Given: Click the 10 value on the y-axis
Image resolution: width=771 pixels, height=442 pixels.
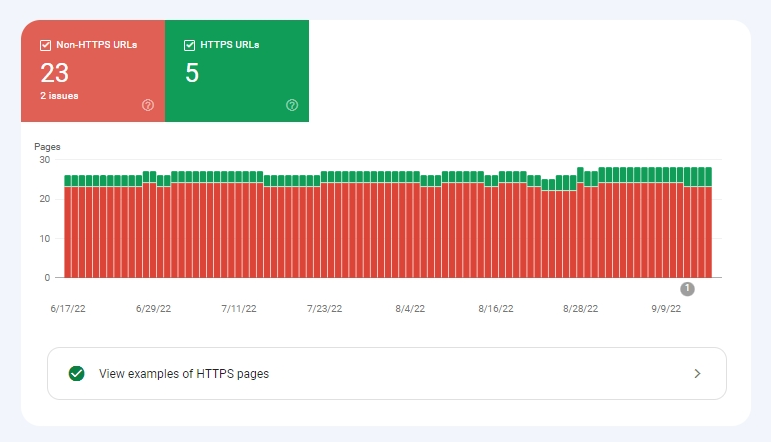Looking at the screenshot, I should coord(45,238).
